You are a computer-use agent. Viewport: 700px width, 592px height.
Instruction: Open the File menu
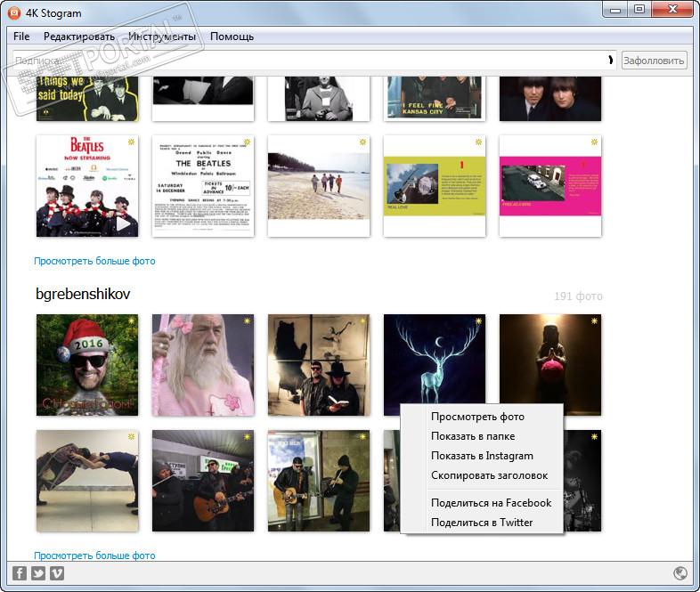[21, 36]
